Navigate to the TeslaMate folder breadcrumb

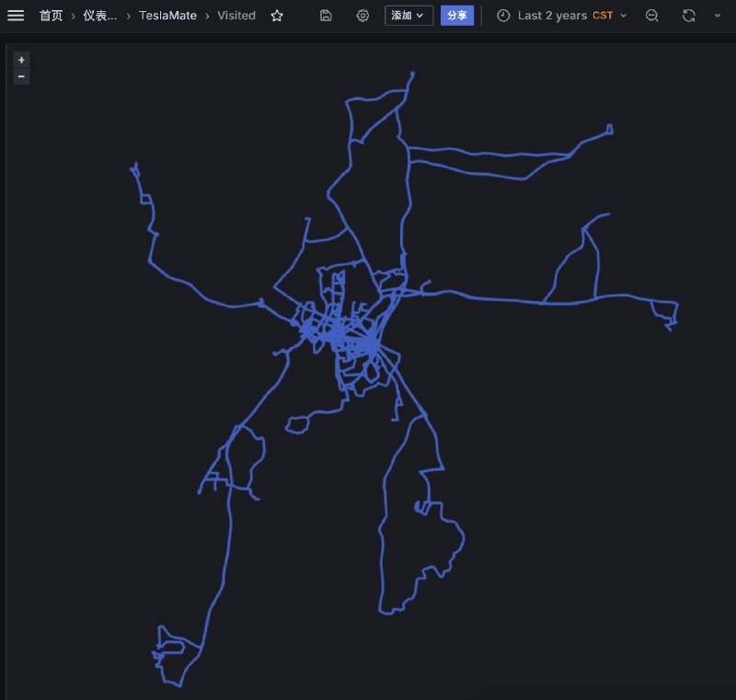pos(167,16)
